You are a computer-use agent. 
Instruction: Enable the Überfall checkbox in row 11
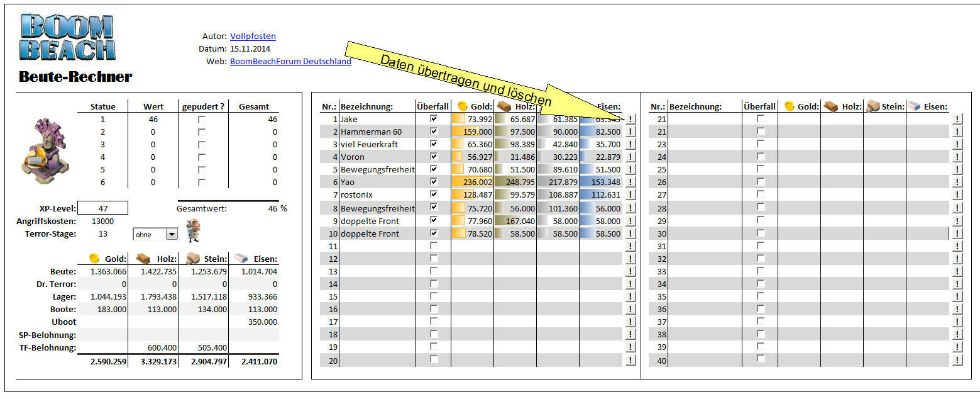click(x=433, y=245)
